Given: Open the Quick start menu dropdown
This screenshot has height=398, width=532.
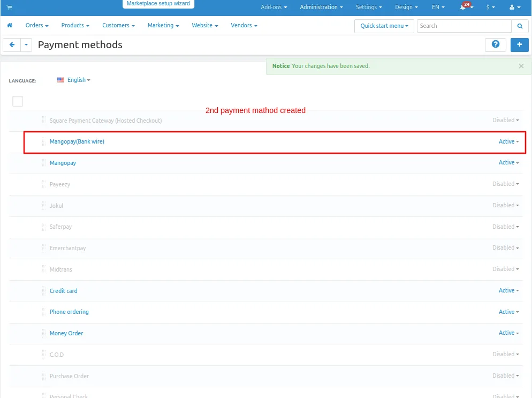Looking at the screenshot, I should click(384, 26).
